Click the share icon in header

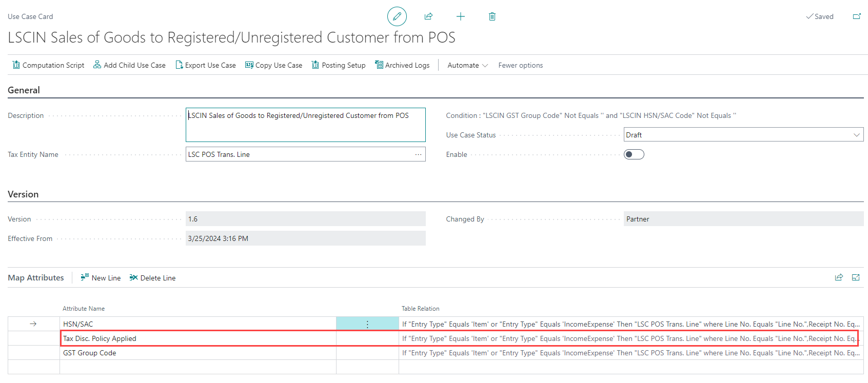click(428, 16)
